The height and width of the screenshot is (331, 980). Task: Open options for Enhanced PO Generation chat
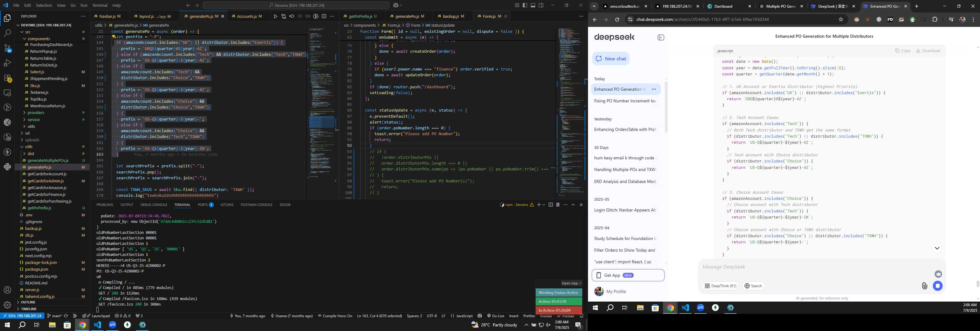click(x=654, y=89)
